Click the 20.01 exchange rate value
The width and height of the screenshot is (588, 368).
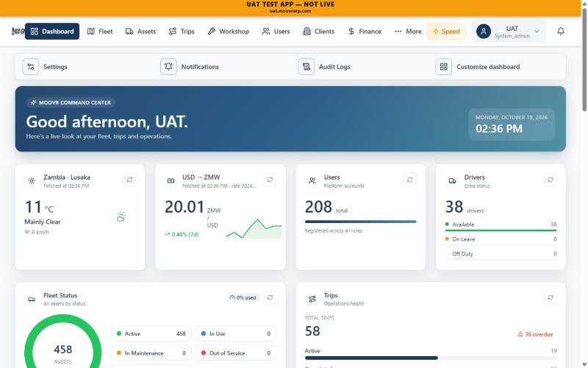[x=184, y=207]
